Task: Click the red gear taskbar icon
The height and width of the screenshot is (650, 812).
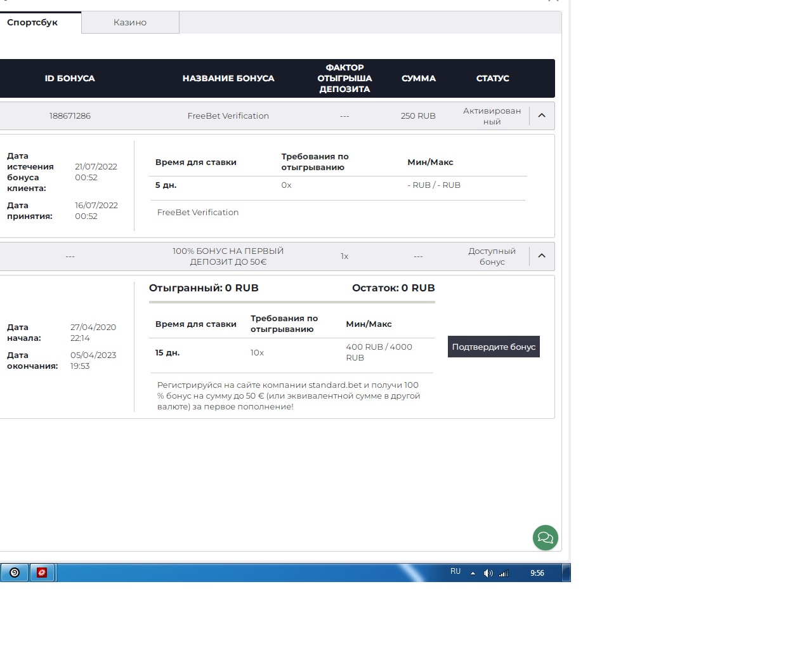Action: (x=42, y=573)
